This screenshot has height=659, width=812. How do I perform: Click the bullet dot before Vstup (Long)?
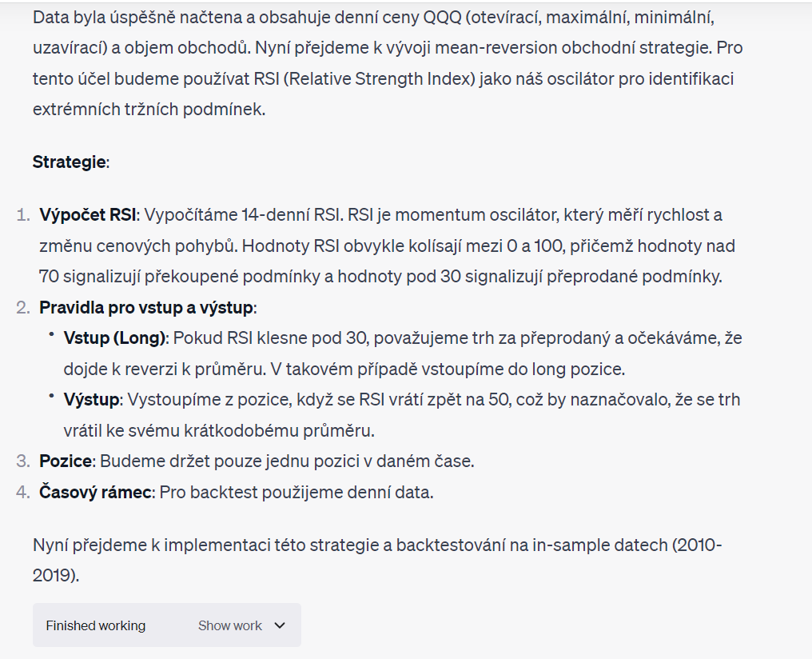tap(51, 336)
